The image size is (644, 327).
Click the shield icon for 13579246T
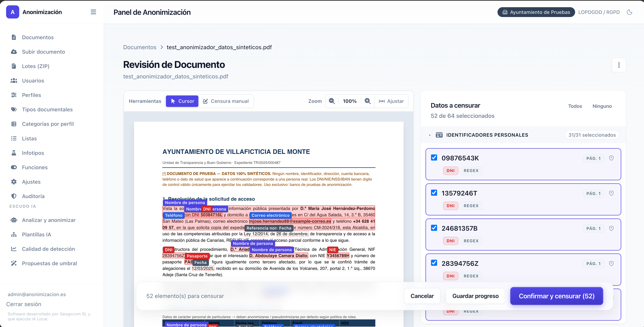[x=611, y=193]
